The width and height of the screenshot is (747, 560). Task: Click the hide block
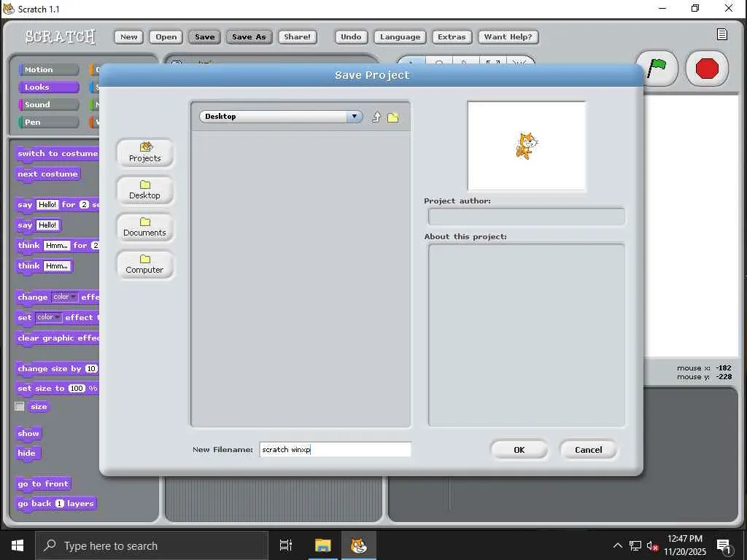coord(27,454)
